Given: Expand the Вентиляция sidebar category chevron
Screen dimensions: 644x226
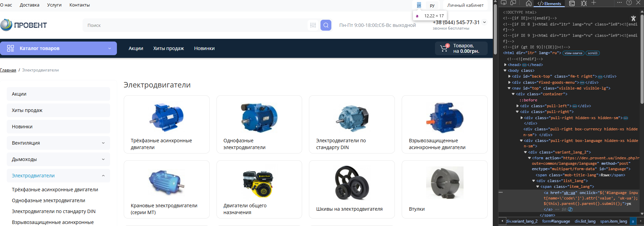Looking at the screenshot, I should (103, 143).
